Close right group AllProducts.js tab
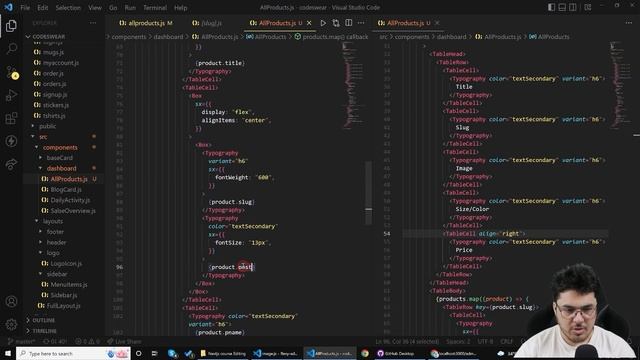Screen dimensions: 640x360 click(x=437, y=23)
